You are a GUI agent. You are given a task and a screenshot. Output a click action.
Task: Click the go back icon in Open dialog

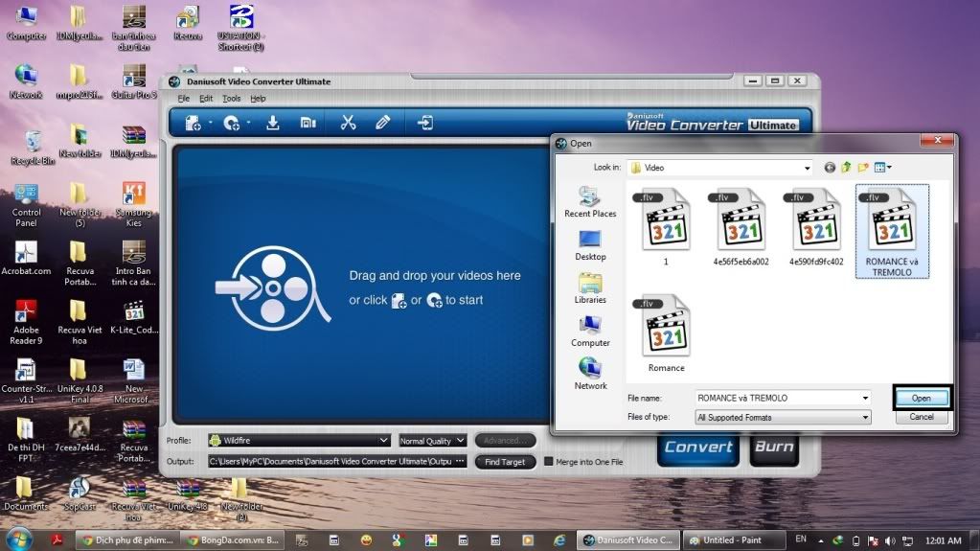point(830,168)
